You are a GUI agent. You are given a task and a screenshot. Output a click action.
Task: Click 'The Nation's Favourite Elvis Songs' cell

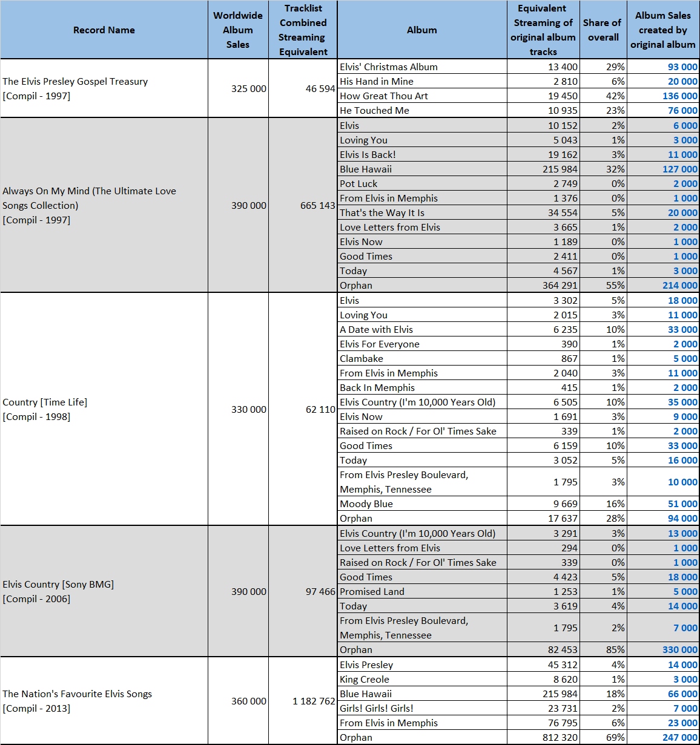click(104, 701)
